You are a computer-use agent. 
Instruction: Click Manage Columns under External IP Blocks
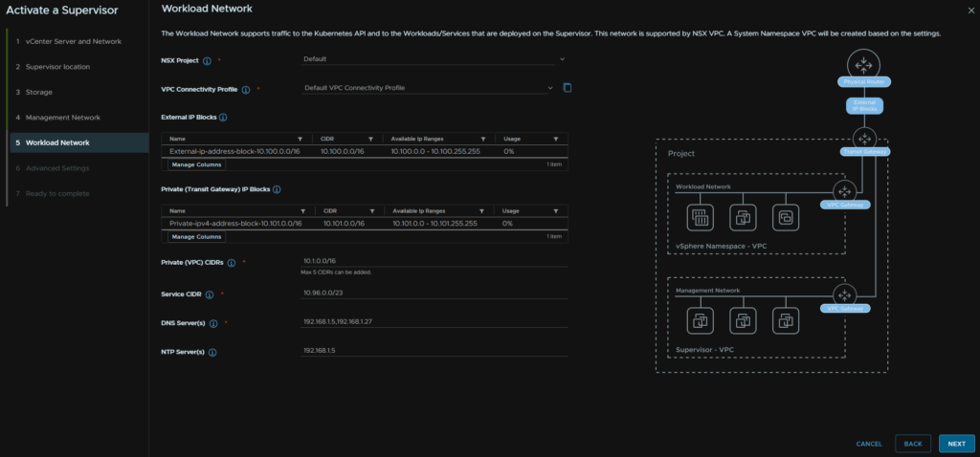coord(196,164)
